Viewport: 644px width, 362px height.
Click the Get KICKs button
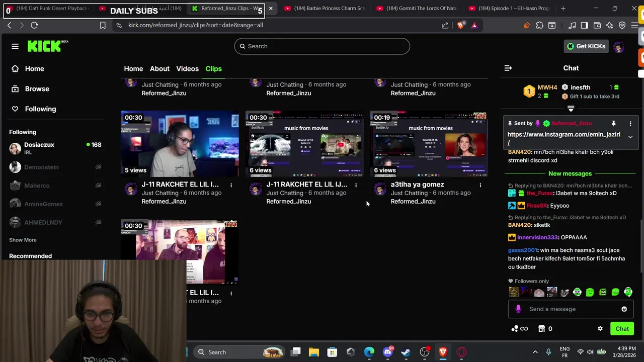pos(586,46)
